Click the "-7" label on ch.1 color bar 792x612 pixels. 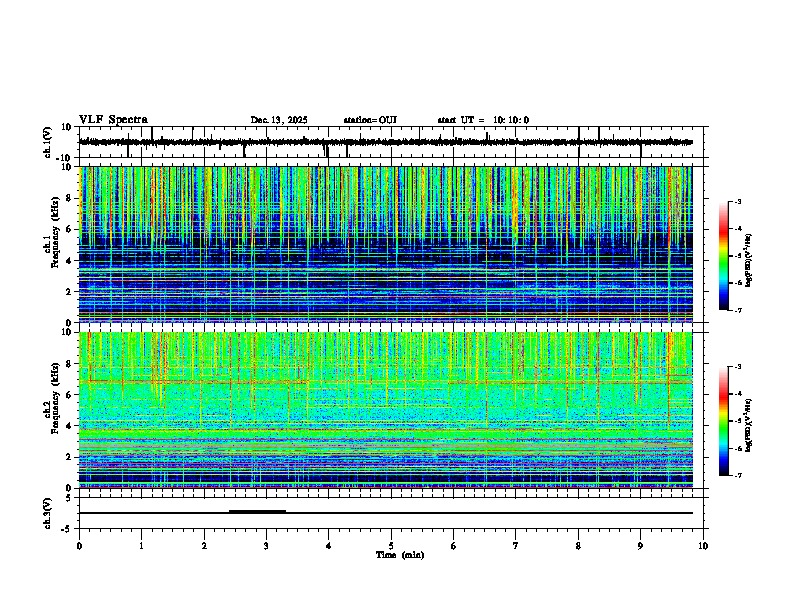pos(738,310)
